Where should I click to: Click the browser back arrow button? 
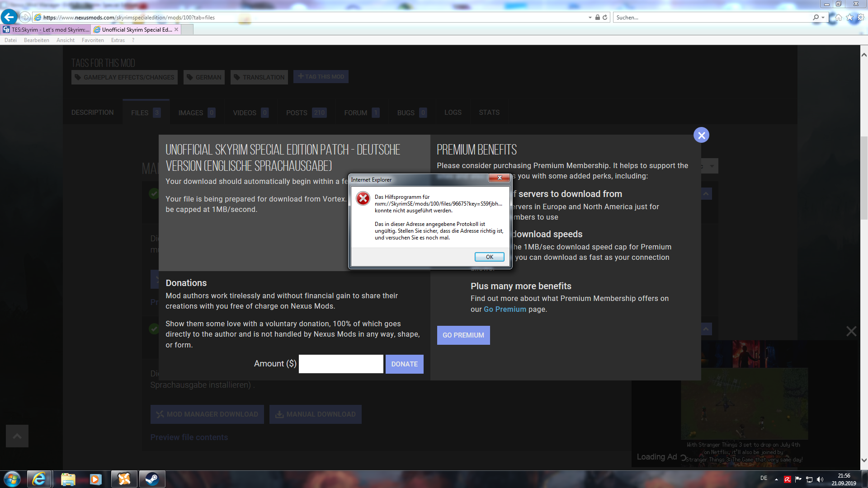(x=9, y=17)
